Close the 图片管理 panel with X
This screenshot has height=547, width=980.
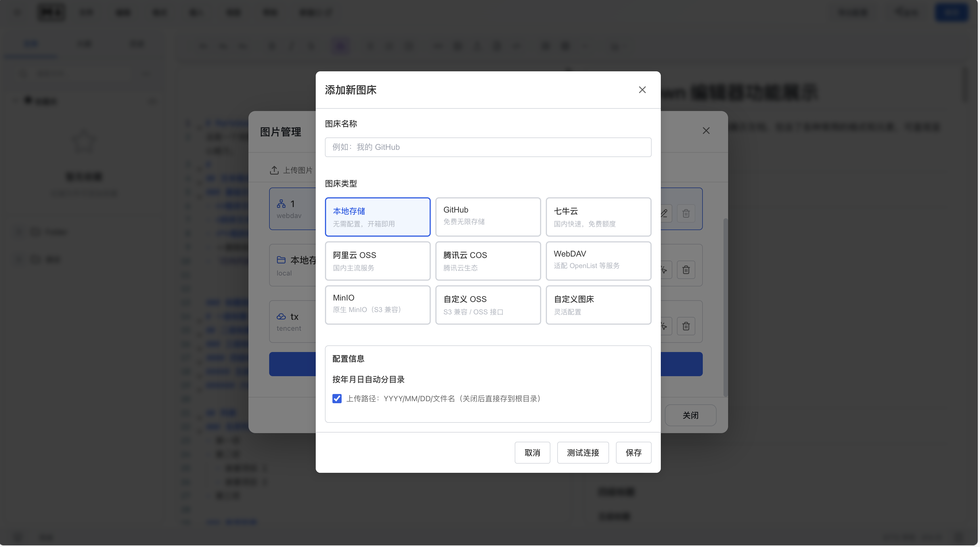pyautogui.click(x=706, y=131)
